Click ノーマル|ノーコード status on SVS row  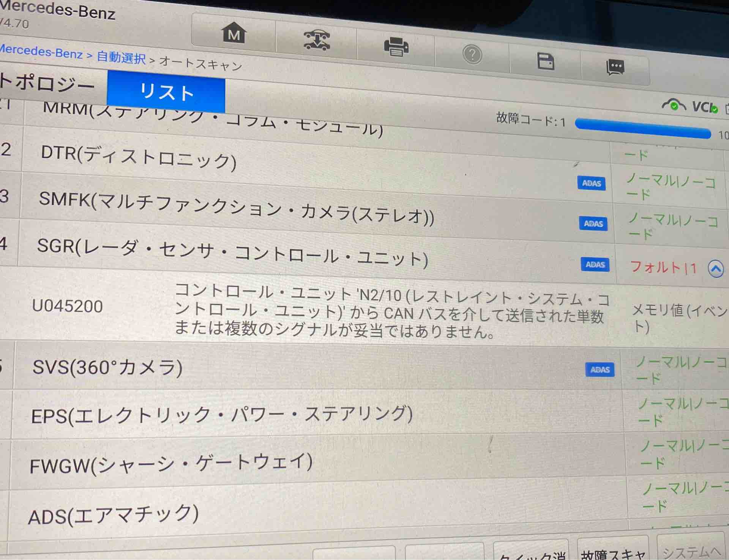pyautogui.click(x=681, y=370)
